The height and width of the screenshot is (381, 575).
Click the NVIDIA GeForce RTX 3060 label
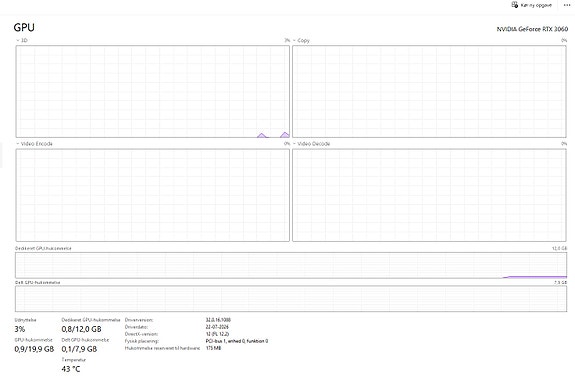tap(532, 29)
